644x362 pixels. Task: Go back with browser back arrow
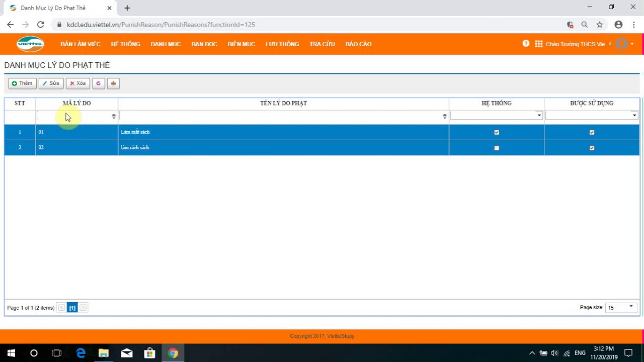(10, 24)
